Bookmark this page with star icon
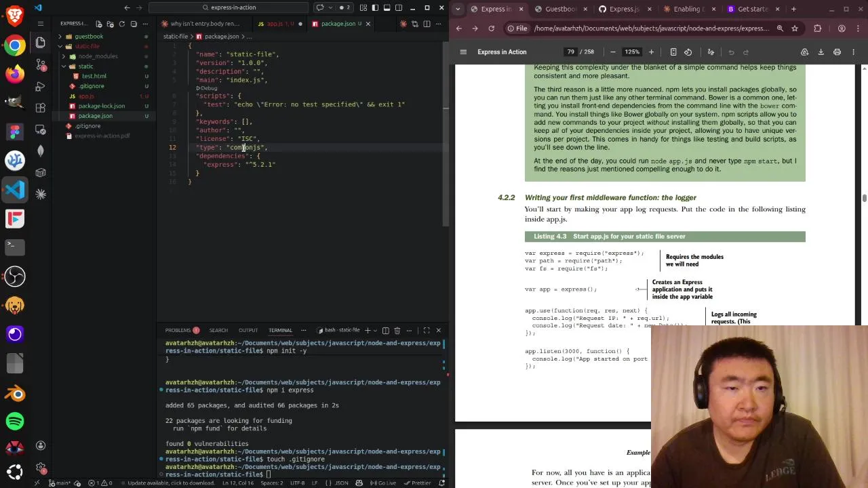Viewport: 868px width, 488px height. coord(795,28)
